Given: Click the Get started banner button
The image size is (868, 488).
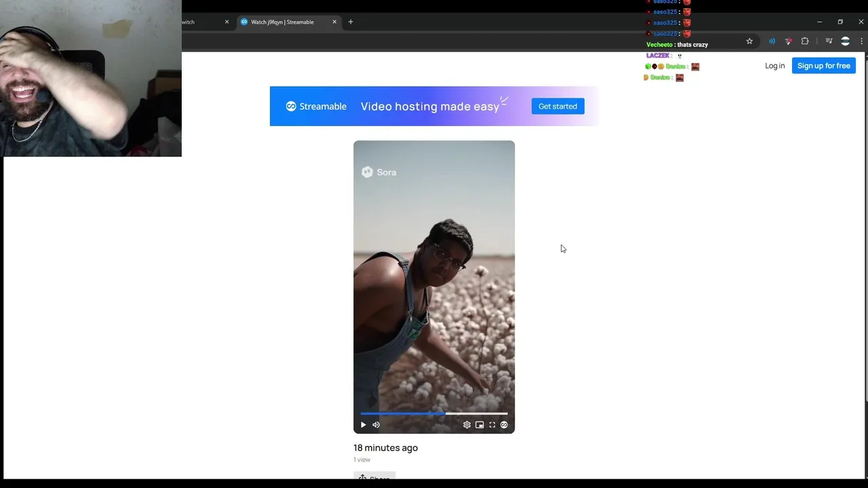Looking at the screenshot, I should pos(557,106).
